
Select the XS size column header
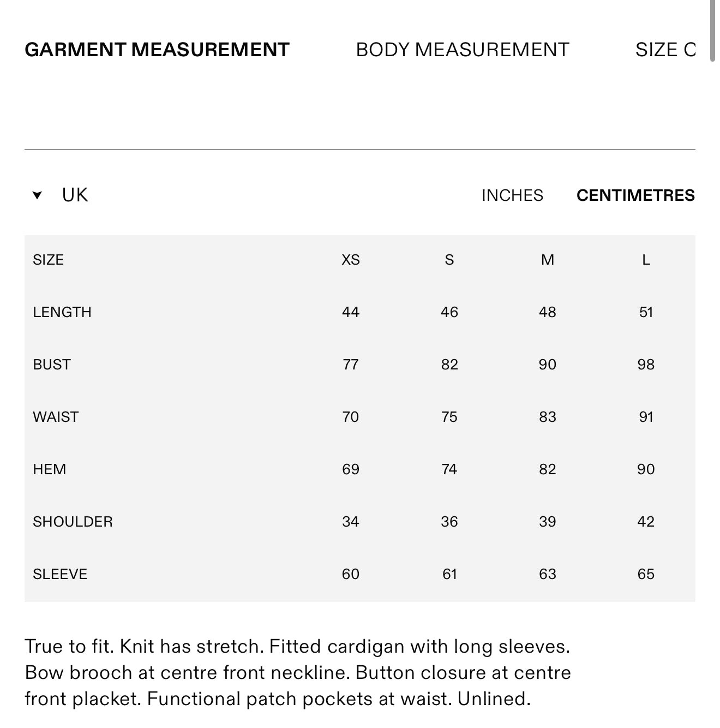(x=351, y=260)
